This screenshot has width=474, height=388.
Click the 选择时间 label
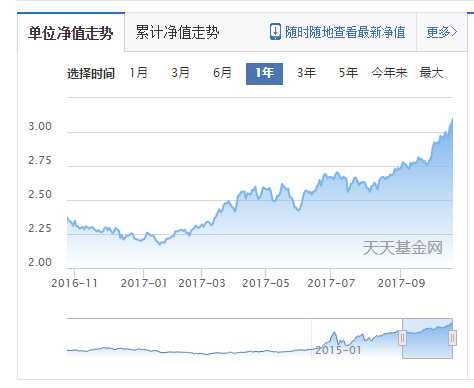(x=91, y=73)
